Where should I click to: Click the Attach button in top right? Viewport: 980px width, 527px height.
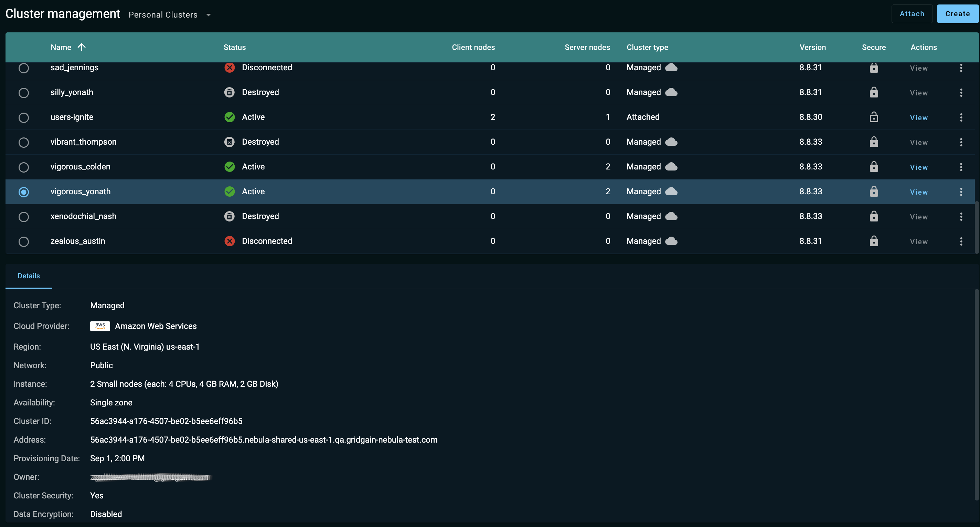coord(912,13)
